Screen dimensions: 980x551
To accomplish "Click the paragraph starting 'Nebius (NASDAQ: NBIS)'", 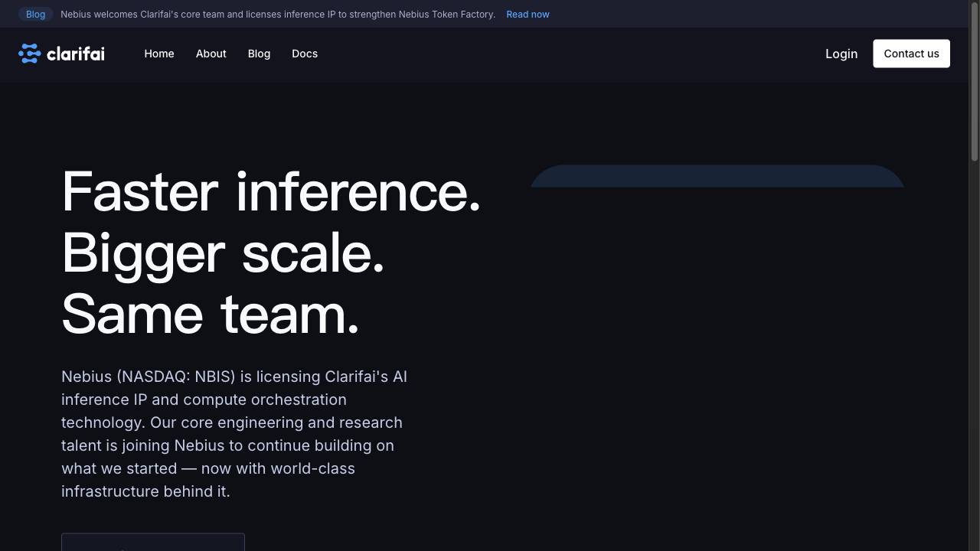I will [x=234, y=434].
